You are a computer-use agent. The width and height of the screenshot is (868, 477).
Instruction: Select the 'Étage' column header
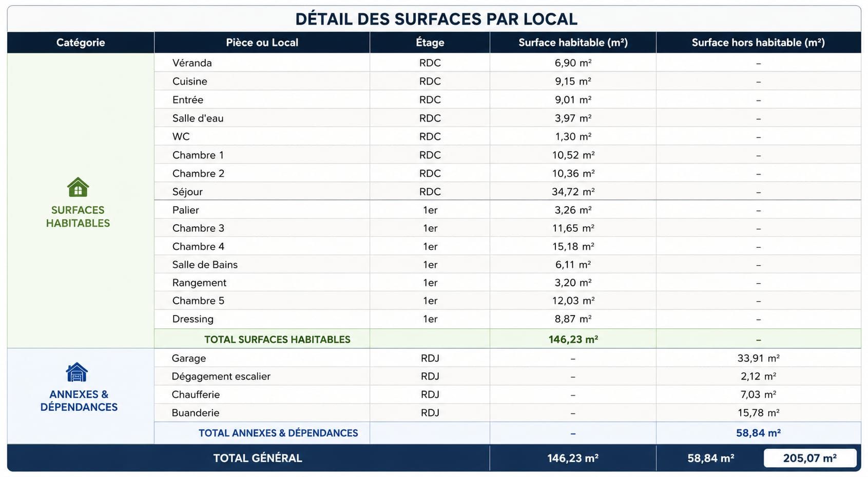pos(430,43)
